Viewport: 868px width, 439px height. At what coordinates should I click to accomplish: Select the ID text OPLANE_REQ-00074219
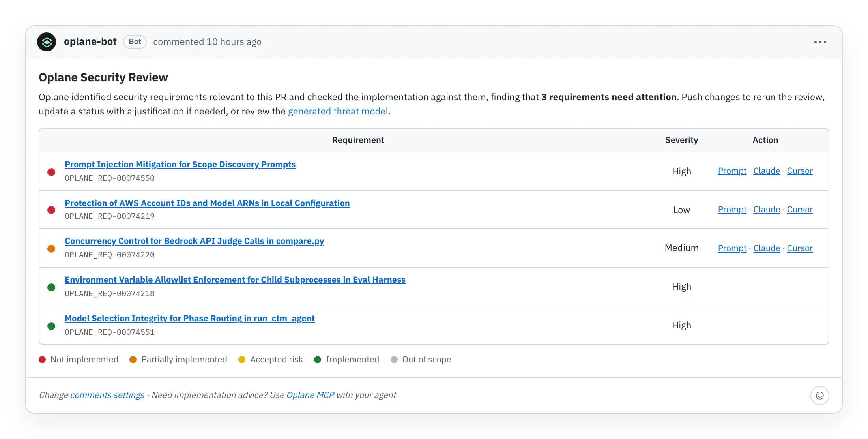tap(110, 216)
